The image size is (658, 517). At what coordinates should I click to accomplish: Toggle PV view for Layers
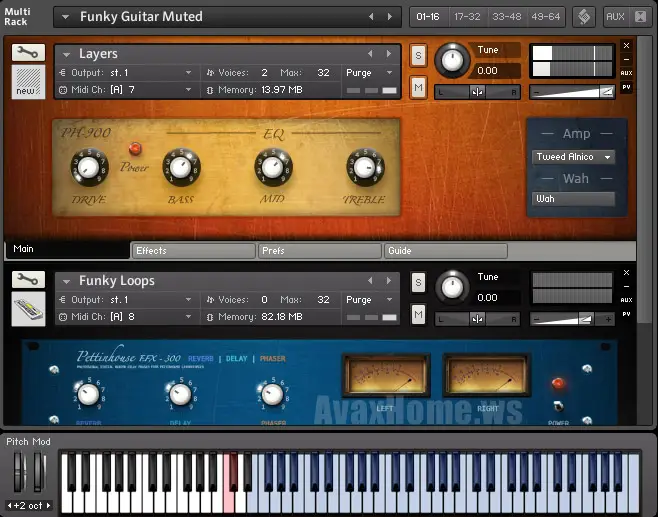pos(626,87)
